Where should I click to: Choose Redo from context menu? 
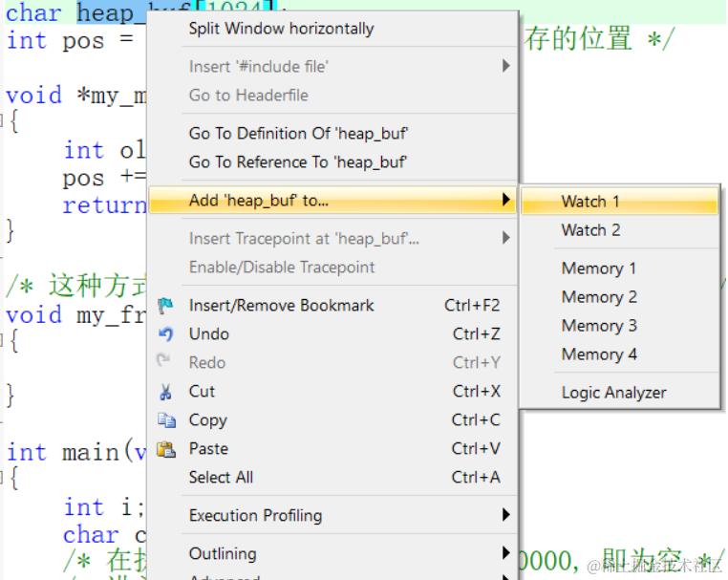[332, 363]
